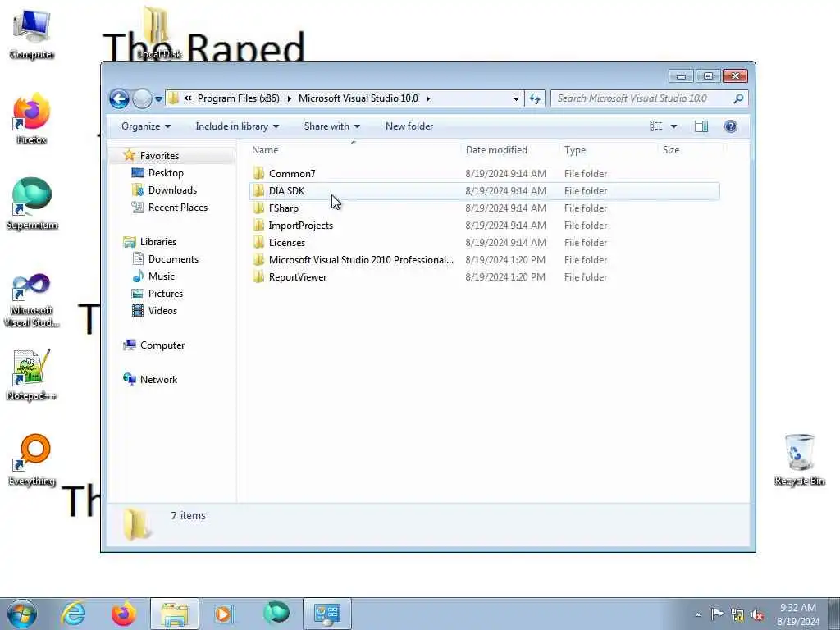
Task: Click the FSharp folder name
Action: click(x=283, y=208)
